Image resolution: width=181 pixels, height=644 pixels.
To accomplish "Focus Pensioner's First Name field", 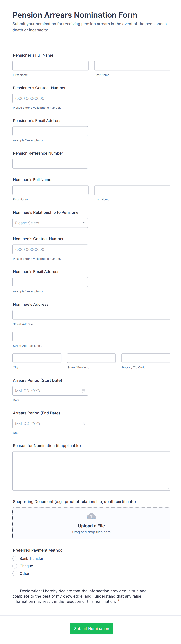I will [50, 66].
